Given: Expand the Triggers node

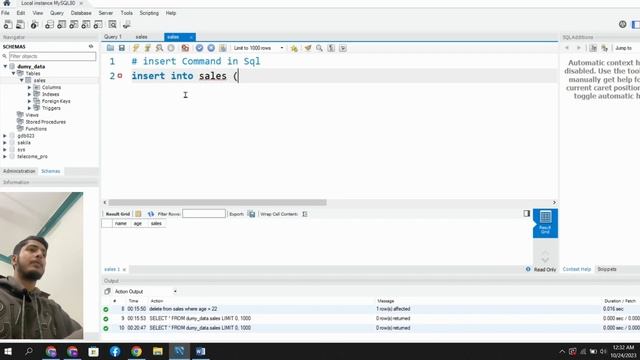Looking at the screenshot, I should [x=29, y=108].
